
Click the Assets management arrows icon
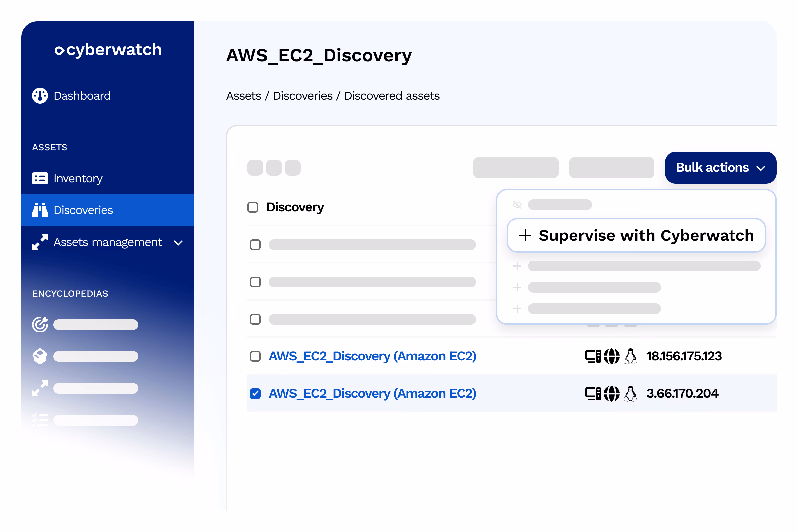click(40, 242)
